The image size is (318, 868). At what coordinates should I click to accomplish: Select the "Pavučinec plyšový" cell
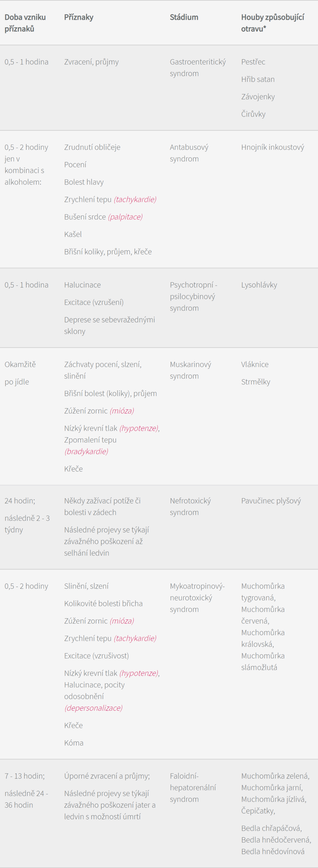click(x=271, y=501)
